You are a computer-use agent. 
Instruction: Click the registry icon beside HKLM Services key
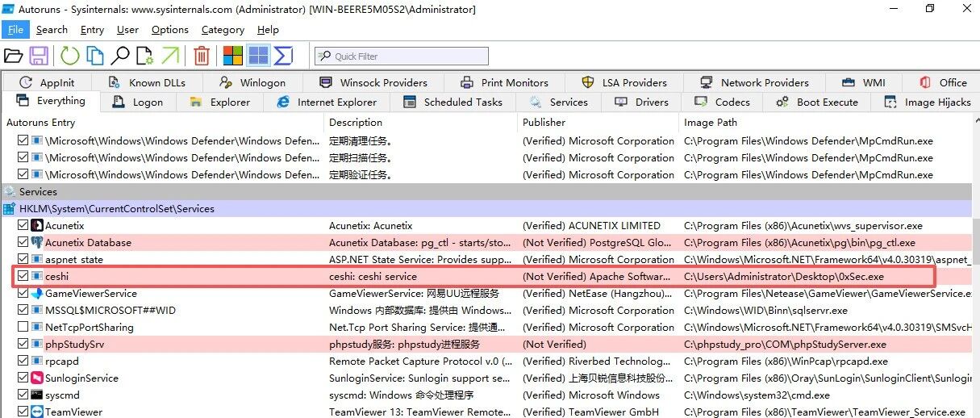(x=10, y=209)
